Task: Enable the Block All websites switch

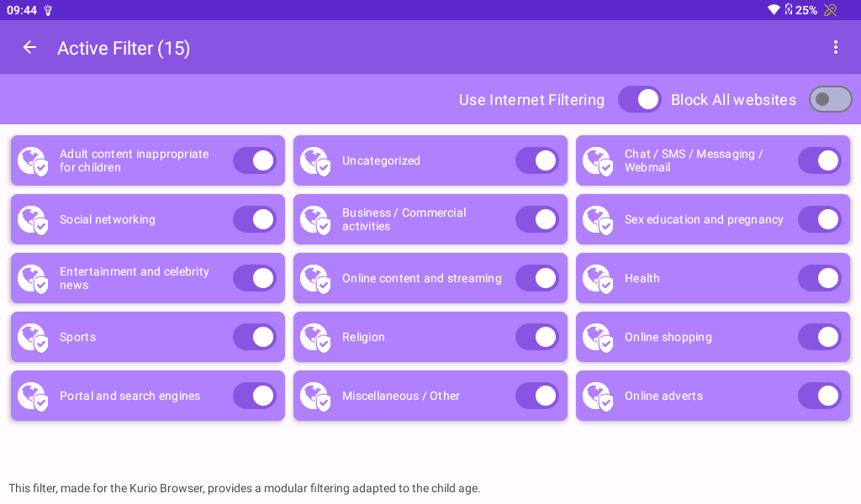Action: coord(830,100)
